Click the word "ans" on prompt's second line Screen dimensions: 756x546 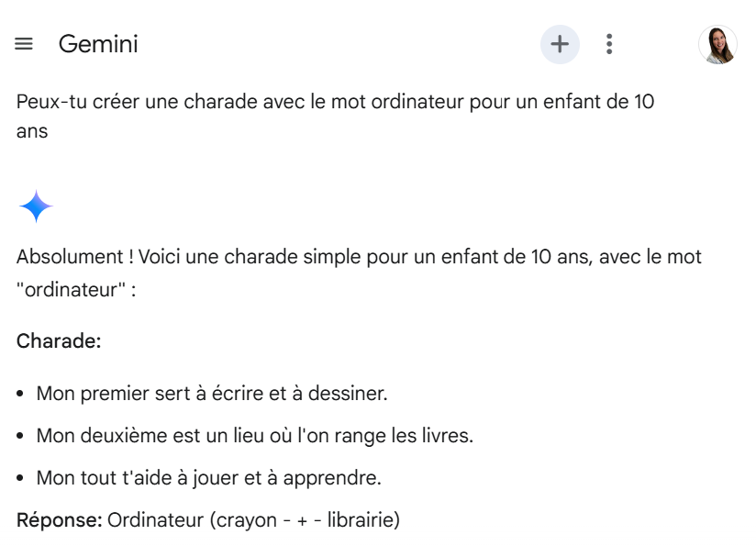[x=32, y=131]
